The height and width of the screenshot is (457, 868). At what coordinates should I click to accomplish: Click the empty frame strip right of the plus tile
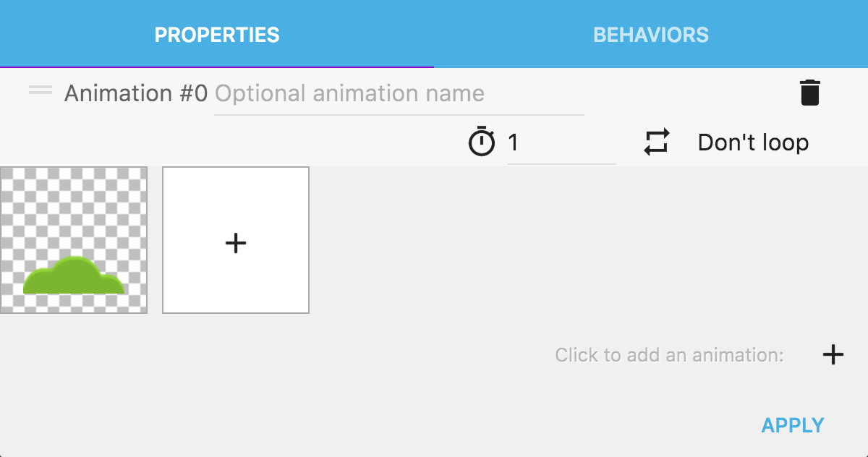(579, 240)
